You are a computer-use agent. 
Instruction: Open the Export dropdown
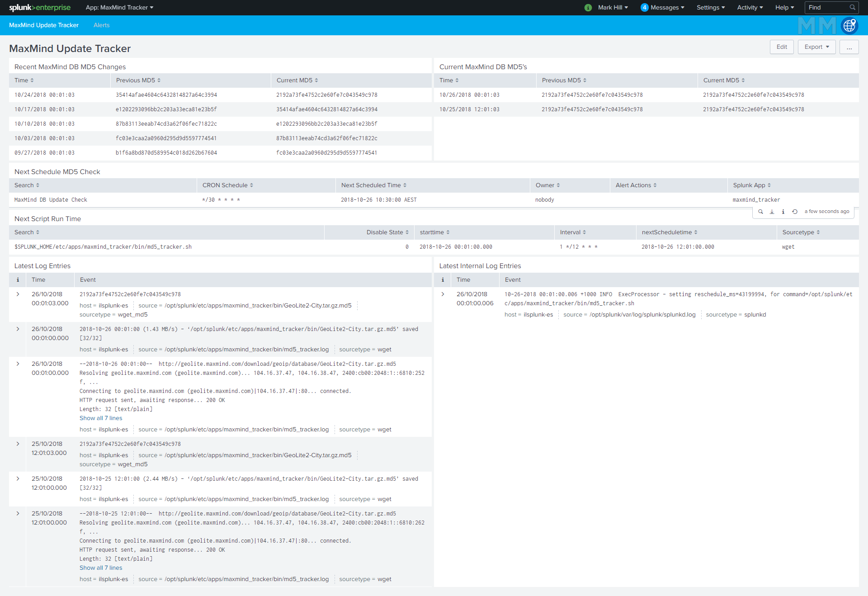[817, 47]
